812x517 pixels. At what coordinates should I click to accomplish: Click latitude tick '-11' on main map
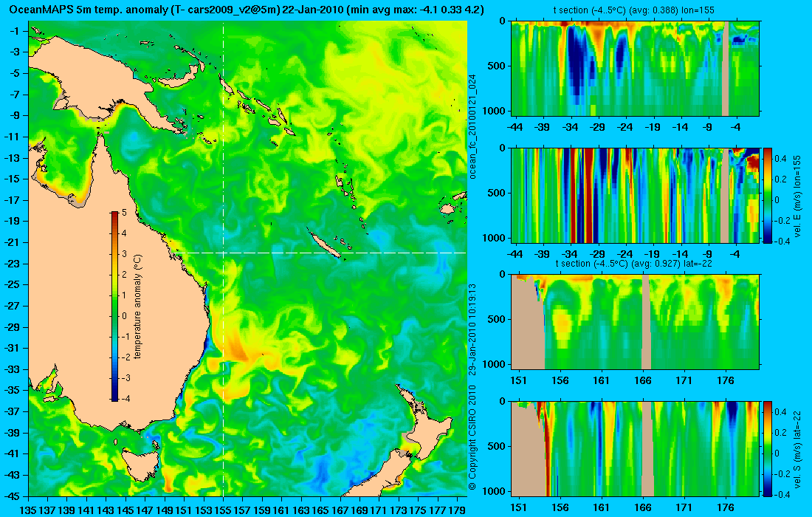coord(13,137)
